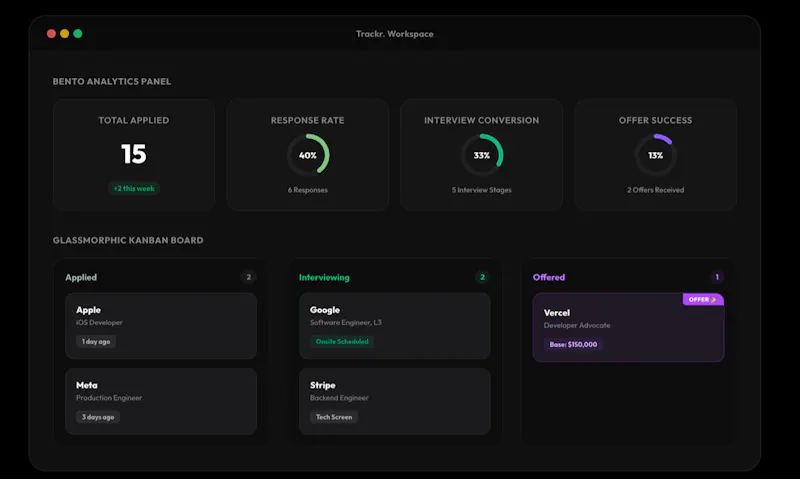Screen dimensions: 800x479
Task: Click the 'Glassmorphic Kanban Board' heading
Action: [128, 240]
